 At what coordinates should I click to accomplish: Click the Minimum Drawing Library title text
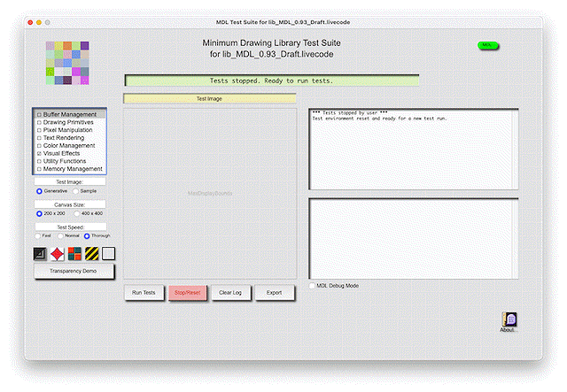(x=271, y=43)
